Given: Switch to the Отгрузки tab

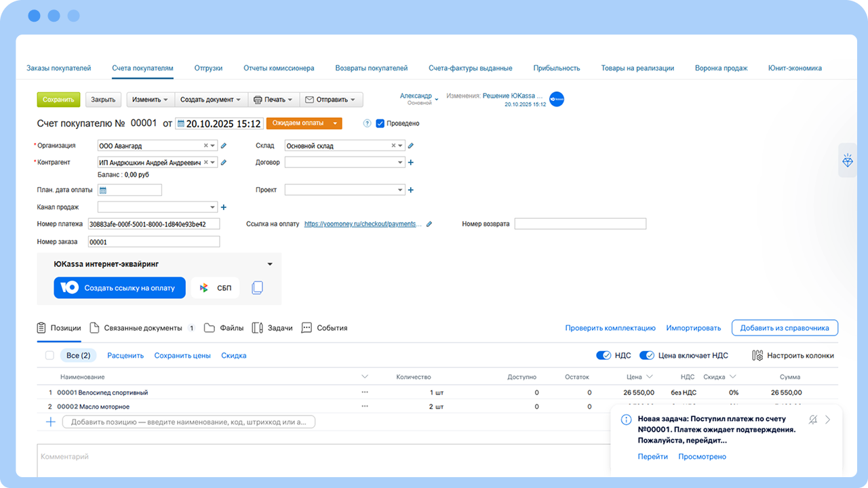Looking at the screenshot, I should [x=208, y=68].
